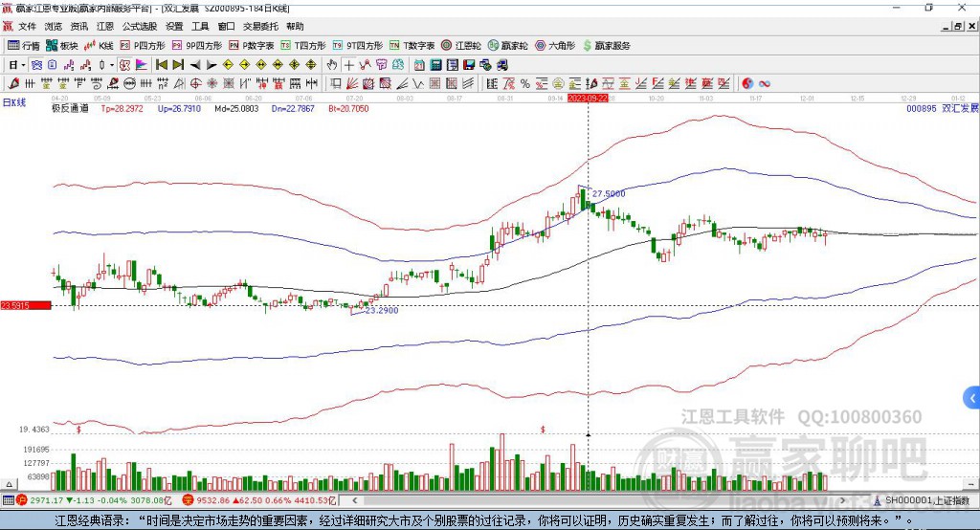The width and height of the screenshot is (980, 530).
Task: Click the Md=25.0803 indicator value
Action: pyautogui.click(x=236, y=108)
